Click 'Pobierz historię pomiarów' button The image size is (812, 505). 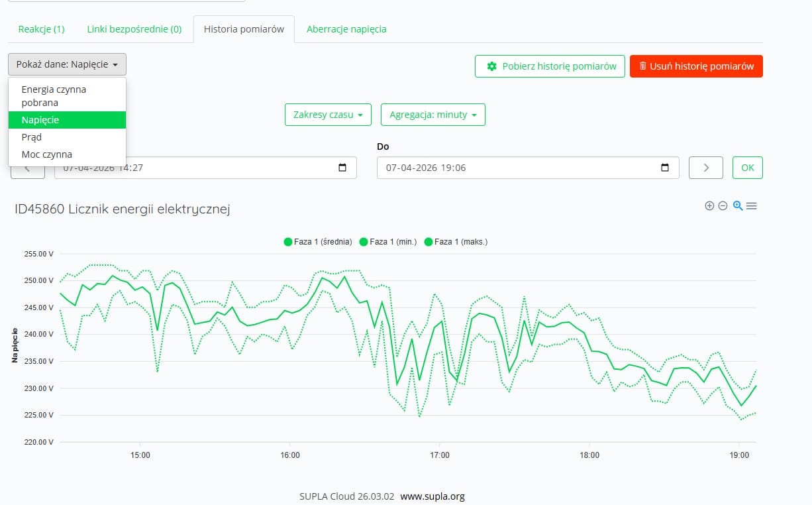point(550,66)
